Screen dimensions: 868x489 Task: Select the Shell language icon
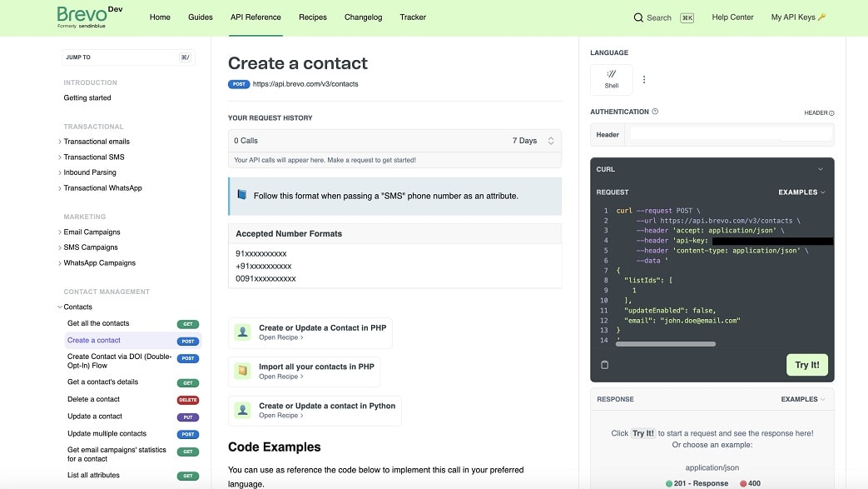tap(611, 79)
